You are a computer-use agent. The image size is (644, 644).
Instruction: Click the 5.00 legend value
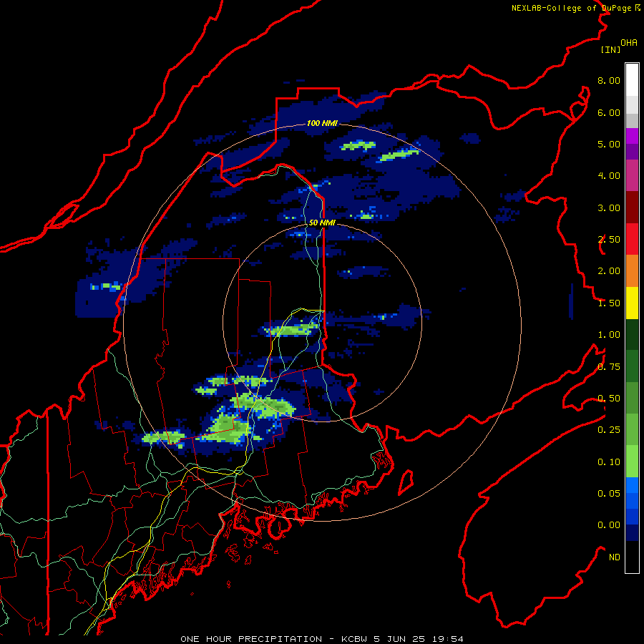click(609, 144)
